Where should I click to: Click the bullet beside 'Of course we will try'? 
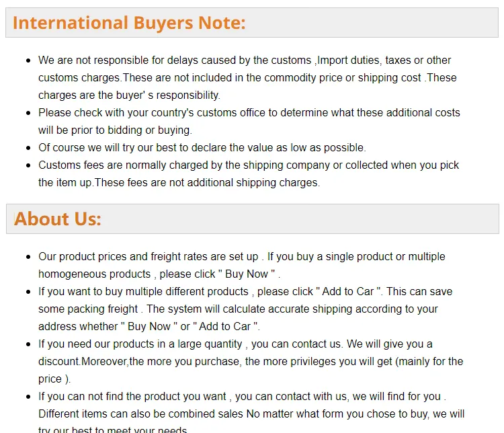point(29,148)
